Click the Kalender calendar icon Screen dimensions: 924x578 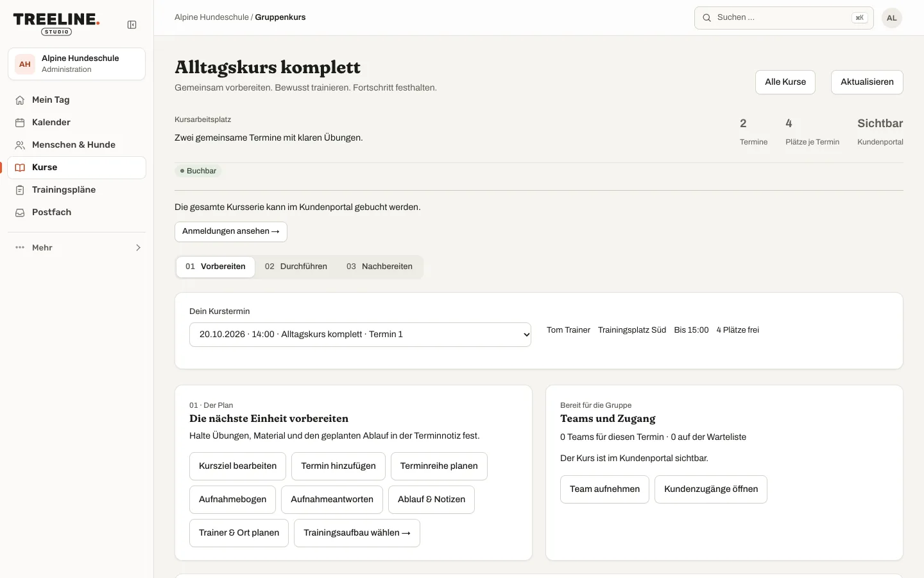click(x=20, y=123)
